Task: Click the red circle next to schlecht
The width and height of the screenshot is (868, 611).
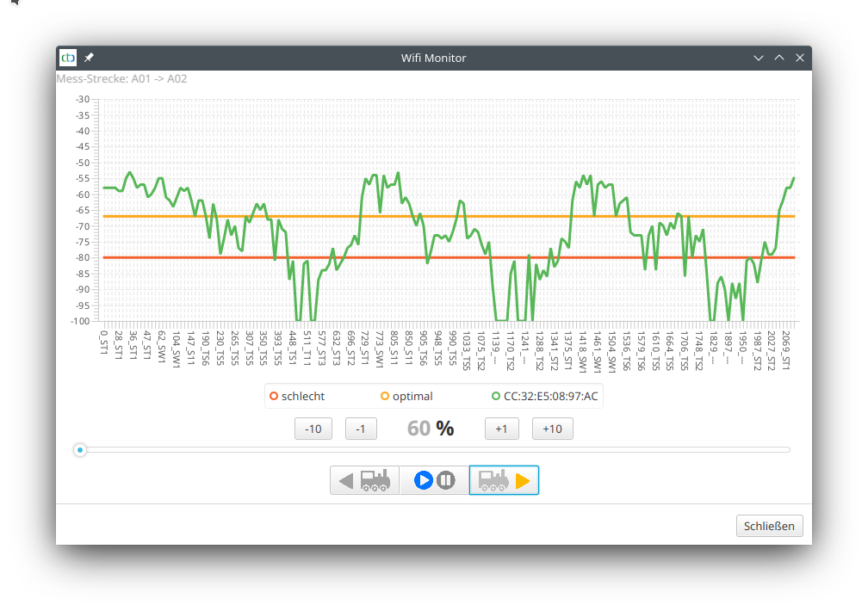Action: [x=275, y=396]
